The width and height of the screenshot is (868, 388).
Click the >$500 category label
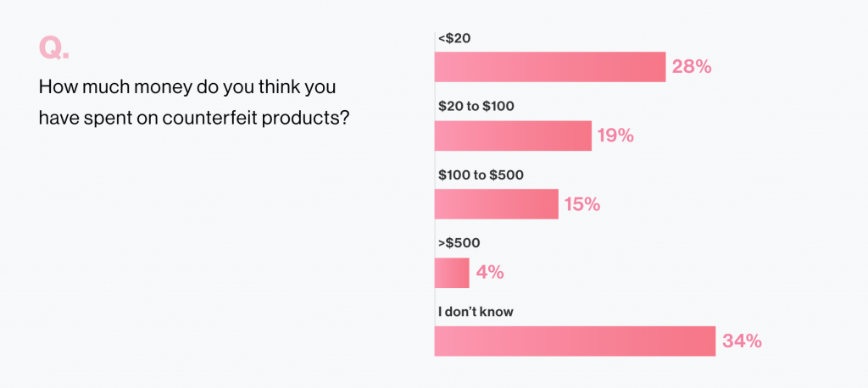pos(459,243)
